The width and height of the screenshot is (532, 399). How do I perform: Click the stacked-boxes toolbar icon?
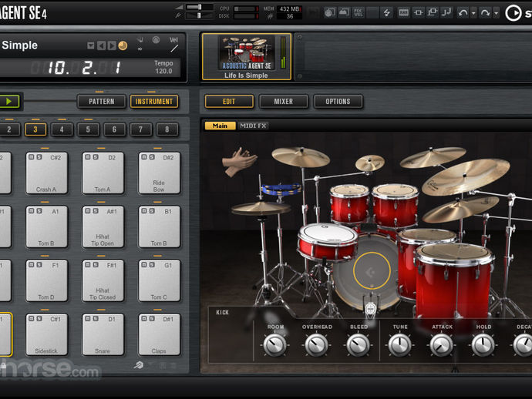pos(433,12)
